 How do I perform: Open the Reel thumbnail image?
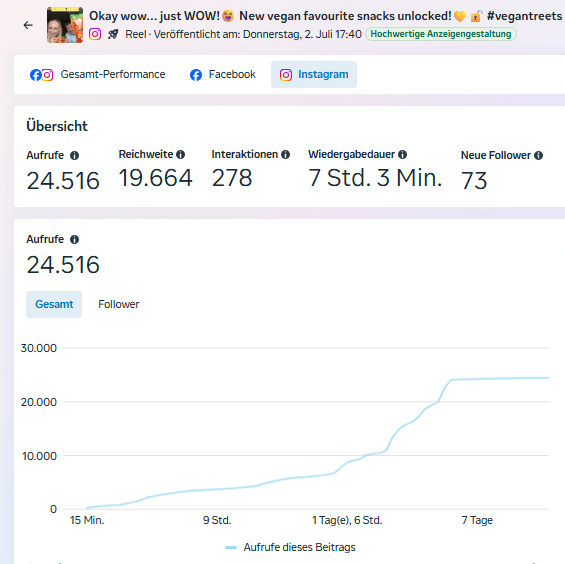pos(65,25)
